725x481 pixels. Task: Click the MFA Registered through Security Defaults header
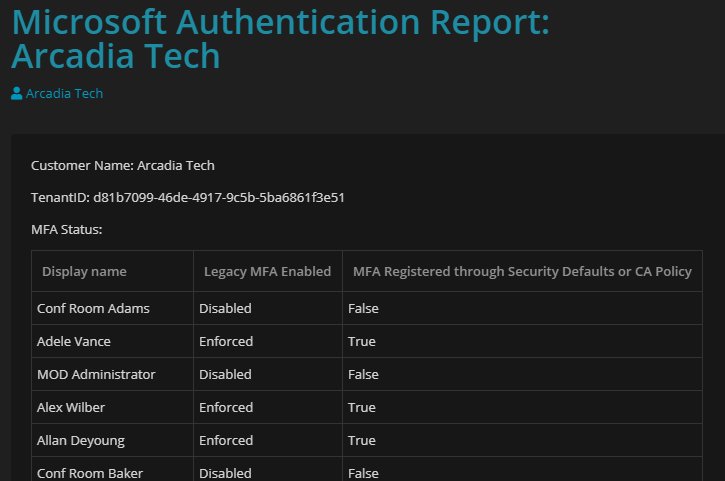click(522, 271)
